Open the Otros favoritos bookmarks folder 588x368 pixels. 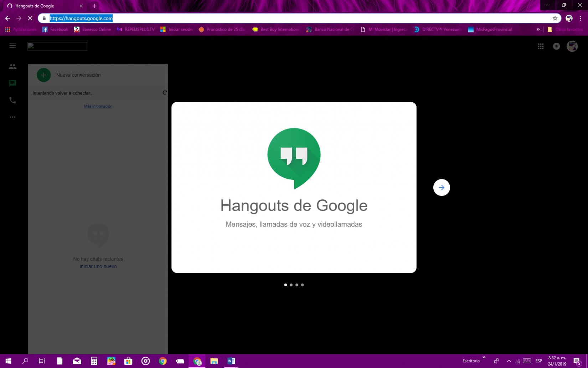tap(566, 30)
